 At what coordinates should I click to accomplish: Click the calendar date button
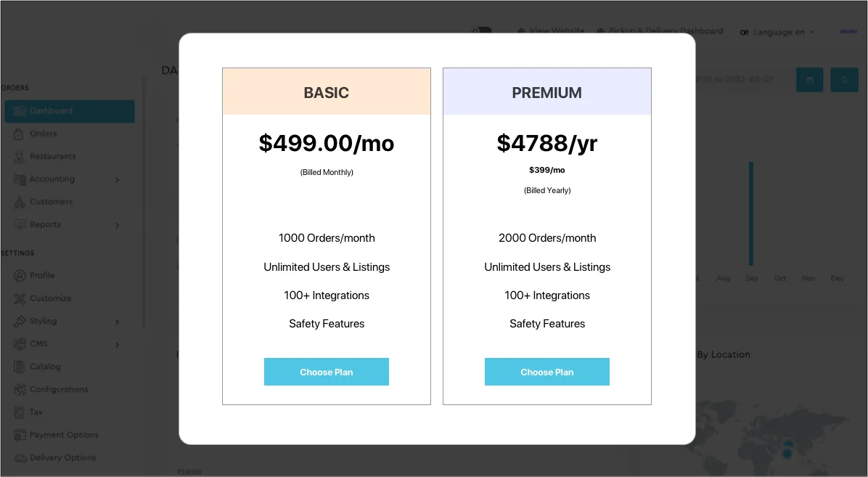(x=809, y=79)
